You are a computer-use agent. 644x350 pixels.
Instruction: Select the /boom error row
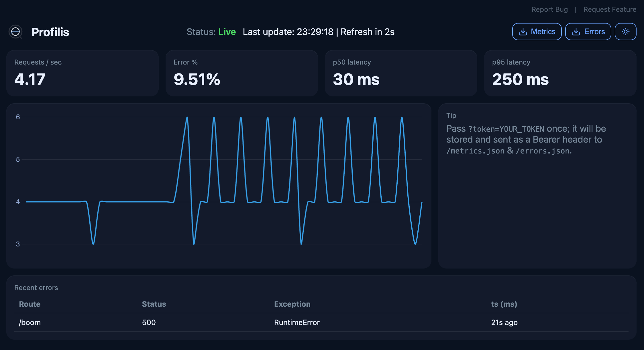321,322
